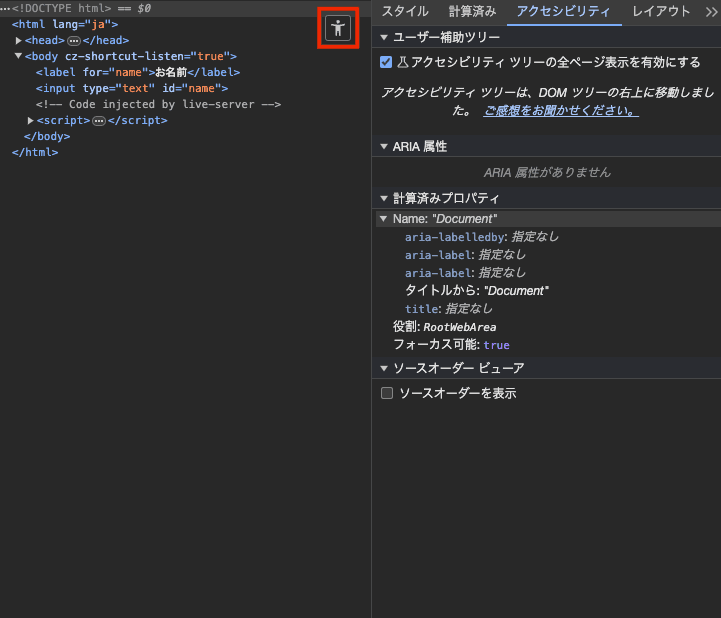Collapse the ユーザー補助ツリー section
This screenshot has width=721, height=618.
[x=384, y=38]
